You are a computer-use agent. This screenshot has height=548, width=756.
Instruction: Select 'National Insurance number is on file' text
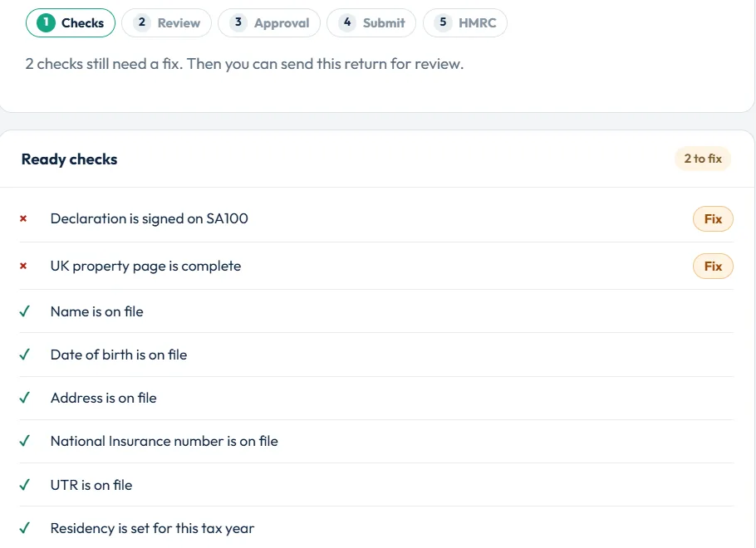[164, 441]
